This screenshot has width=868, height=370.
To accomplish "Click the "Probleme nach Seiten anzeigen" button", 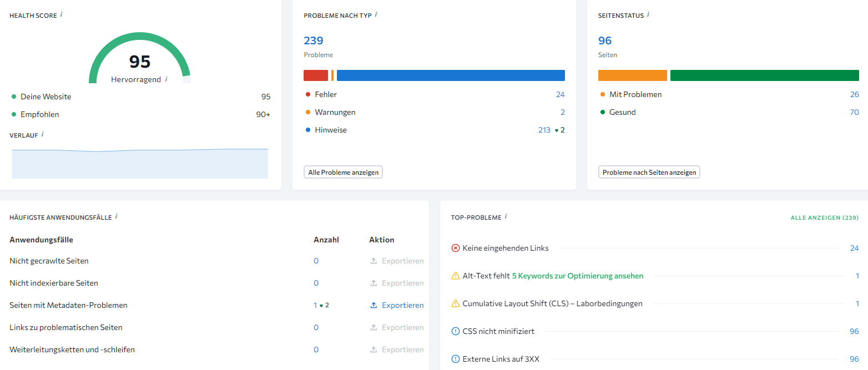I will (x=649, y=172).
